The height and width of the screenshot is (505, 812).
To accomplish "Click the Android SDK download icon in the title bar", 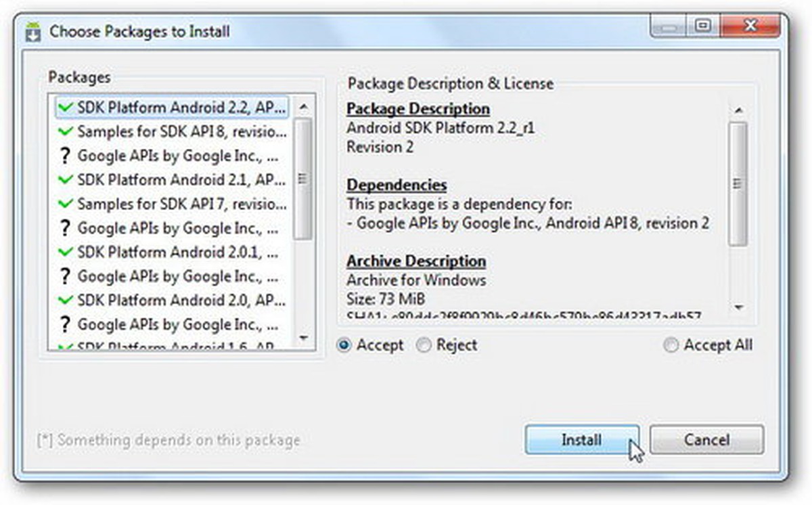I will coord(32,32).
